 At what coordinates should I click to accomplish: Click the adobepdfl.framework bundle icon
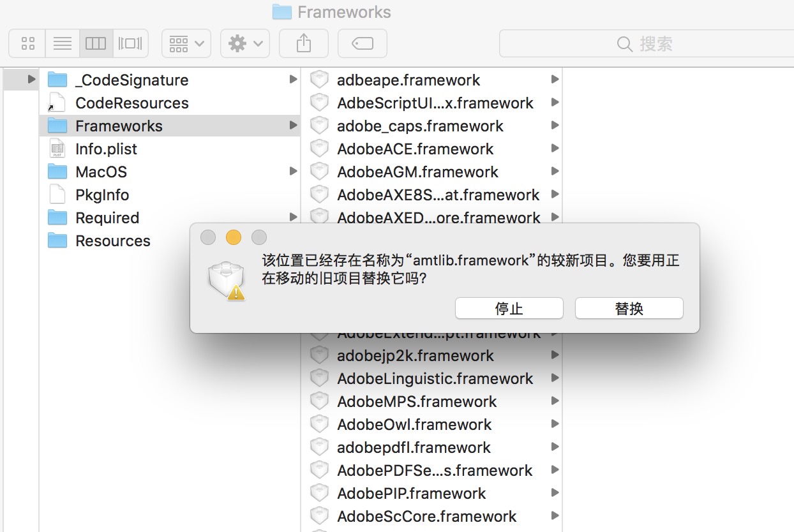coord(319,447)
